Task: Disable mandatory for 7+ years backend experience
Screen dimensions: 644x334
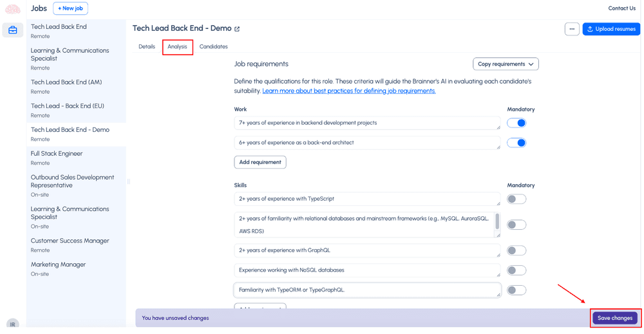Action: coord(516,123)
